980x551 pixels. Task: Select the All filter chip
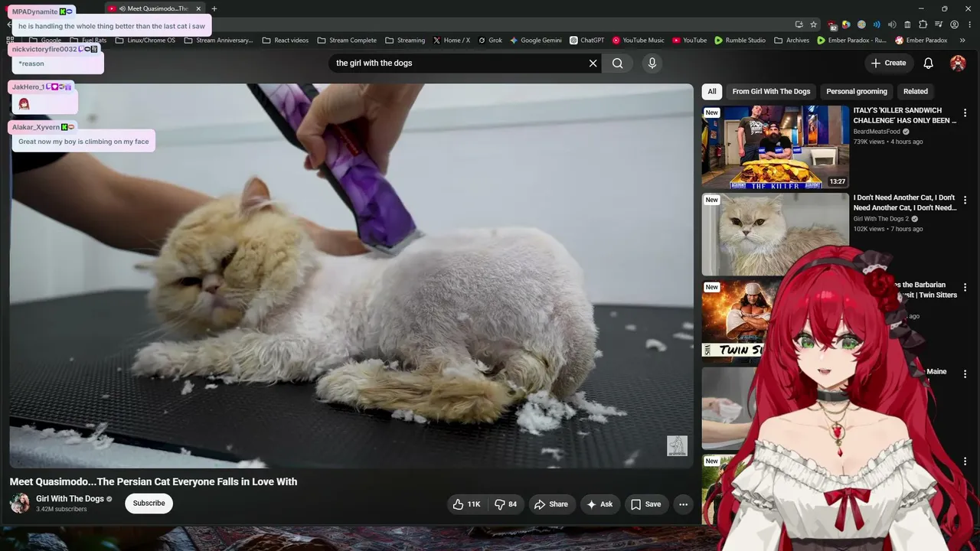[x=712, y=92]
